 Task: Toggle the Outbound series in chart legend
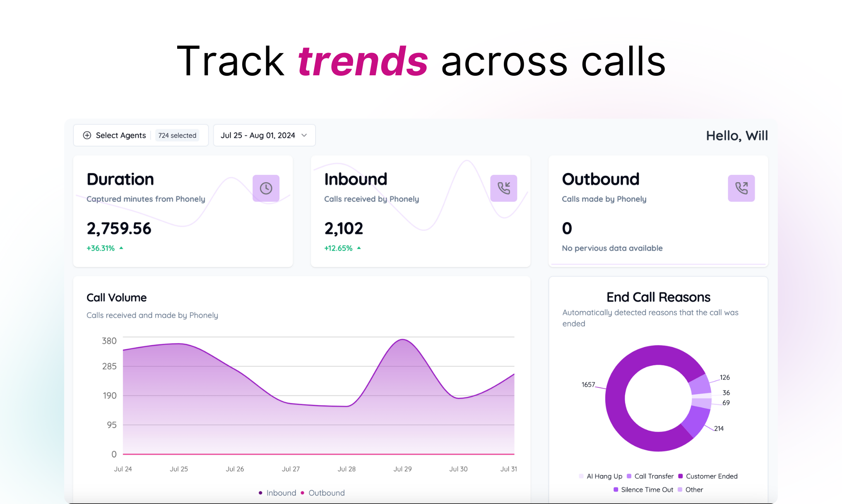tap(326, 493)
